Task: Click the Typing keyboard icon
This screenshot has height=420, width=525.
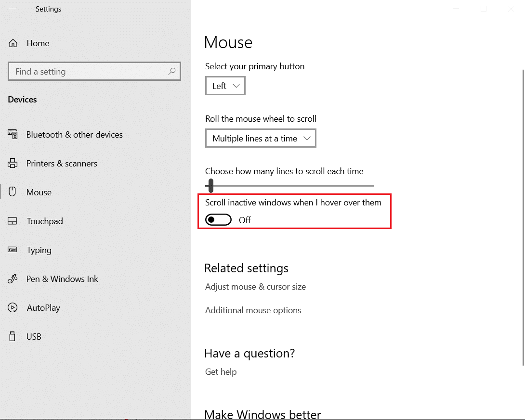Action: tap(13, 250)
